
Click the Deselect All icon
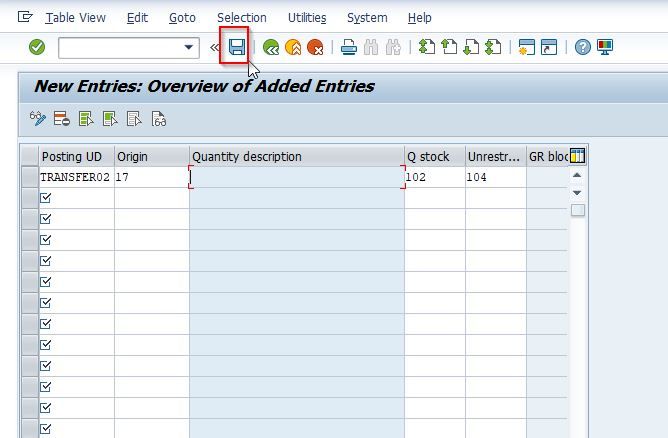(x=134, y=119)
